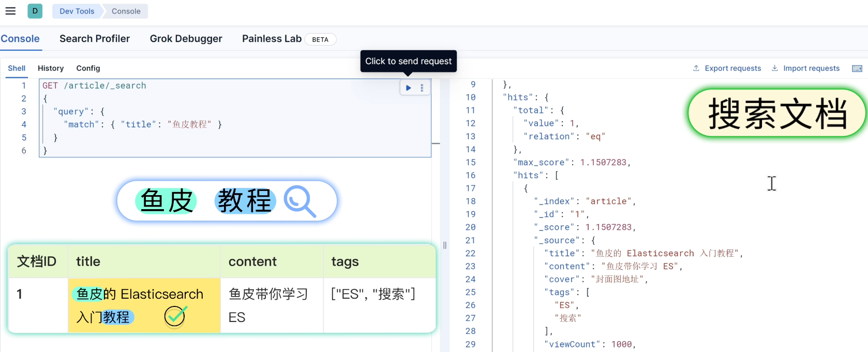The height and width of the screenshot is (352, 868).
Task: Click the "_id": "1" response line
Action: [561, 214]
